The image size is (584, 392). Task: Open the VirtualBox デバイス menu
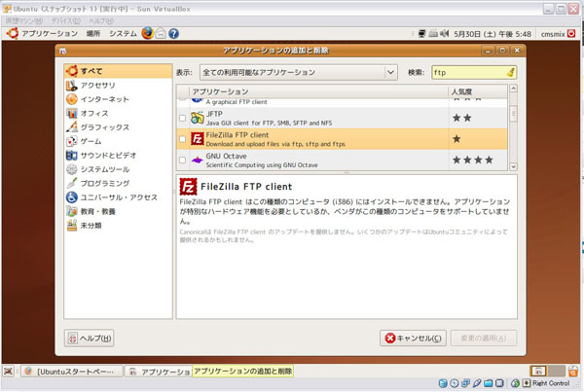click(x=66, y=20)
